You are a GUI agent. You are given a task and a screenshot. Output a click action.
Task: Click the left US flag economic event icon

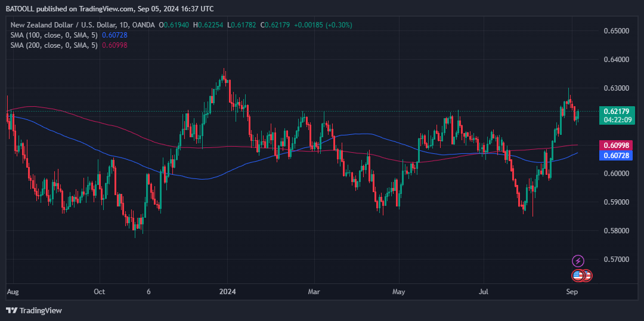point(578,275)
